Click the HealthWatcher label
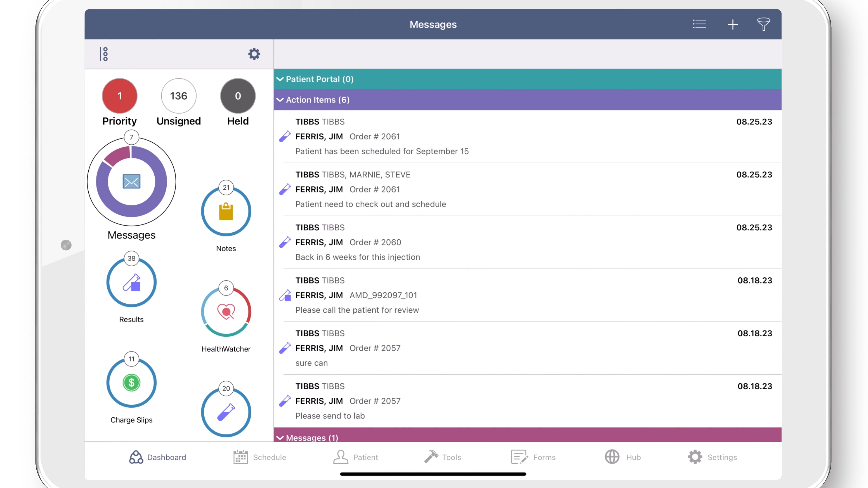The image size is (868, 488). (x=226, y=349)
